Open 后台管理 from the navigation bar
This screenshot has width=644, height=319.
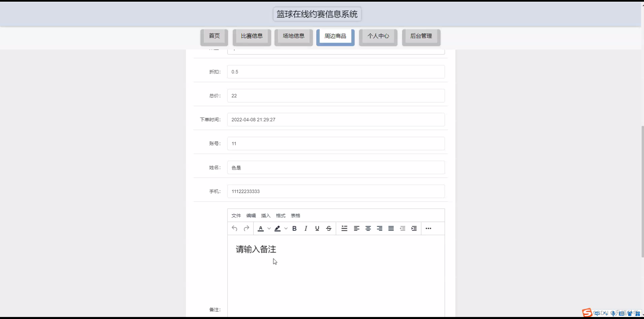click(x=421, y=36)
